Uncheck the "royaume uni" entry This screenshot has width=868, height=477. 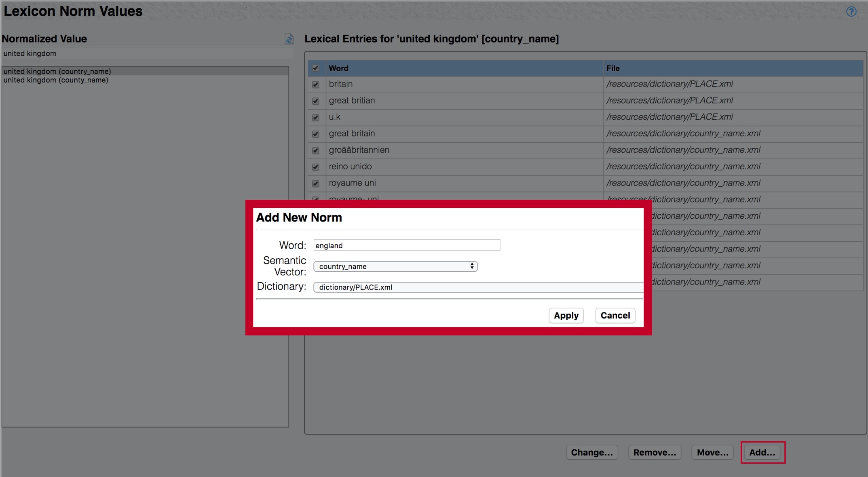(x=316, y=183)
